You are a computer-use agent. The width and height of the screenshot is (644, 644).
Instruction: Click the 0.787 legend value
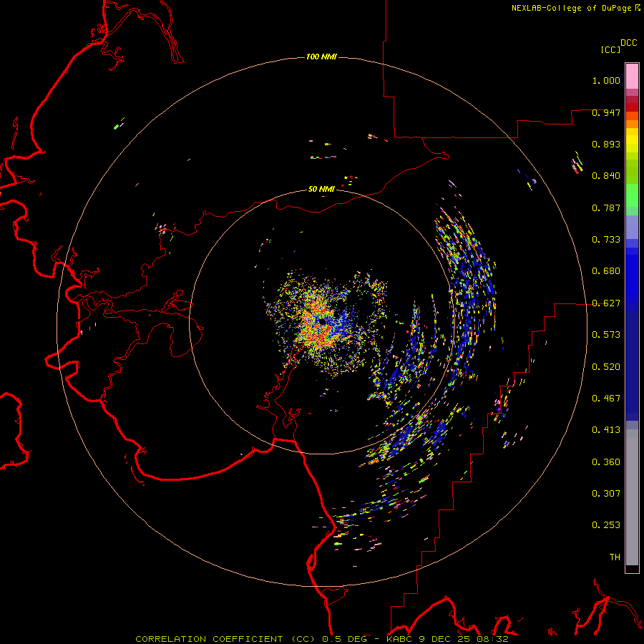click(606, 208)
